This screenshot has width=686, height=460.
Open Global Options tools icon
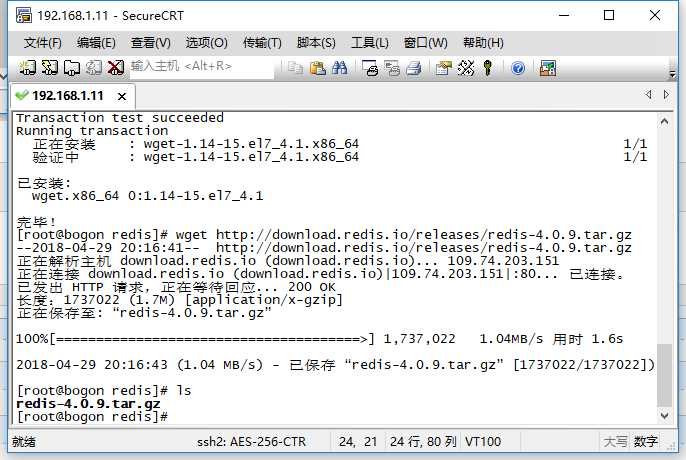[x=466, y=68]
